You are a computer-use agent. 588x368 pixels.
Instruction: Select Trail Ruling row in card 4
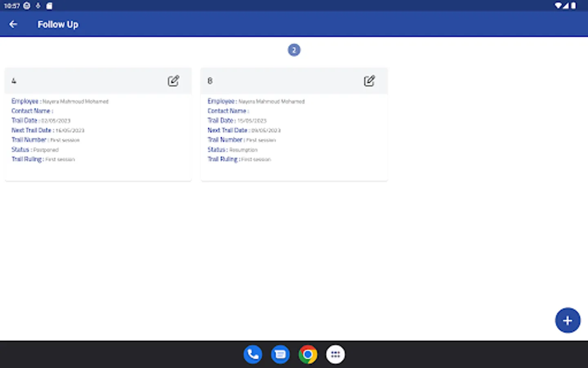[x=43, y=159]
